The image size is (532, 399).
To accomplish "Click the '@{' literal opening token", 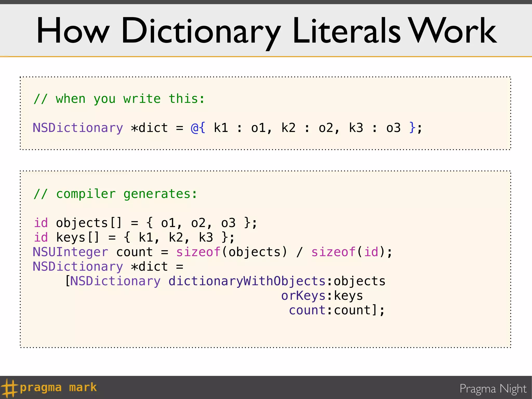I will [198, 128].
